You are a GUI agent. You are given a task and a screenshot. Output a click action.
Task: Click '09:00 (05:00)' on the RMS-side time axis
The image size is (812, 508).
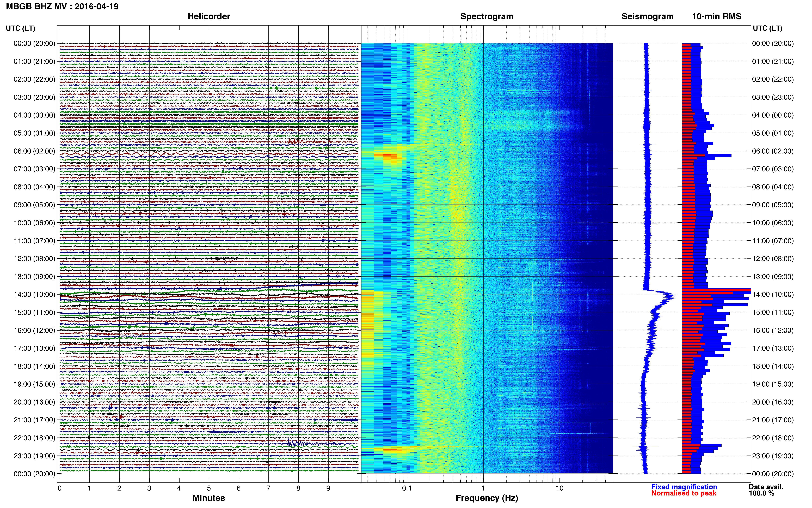coord(773,205)
